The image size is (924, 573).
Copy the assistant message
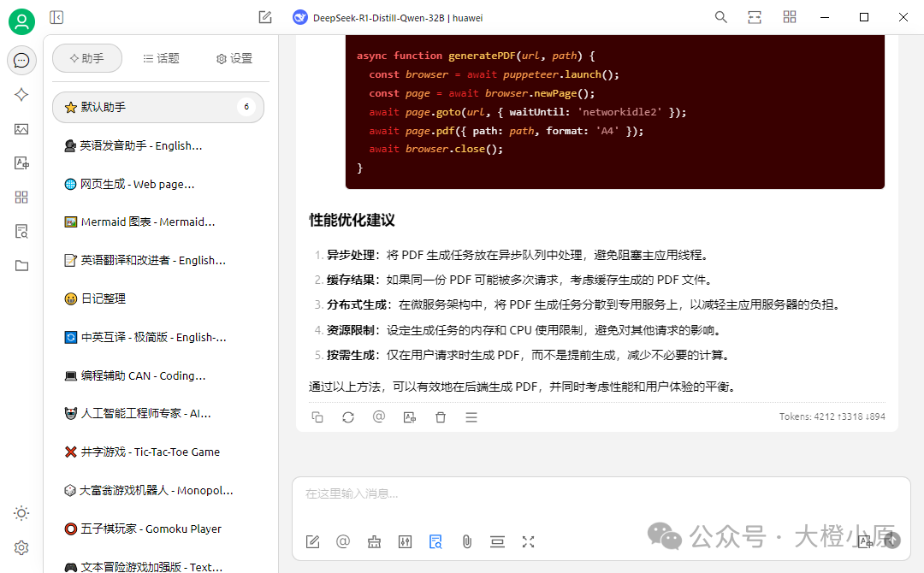[x=317, y=417]
